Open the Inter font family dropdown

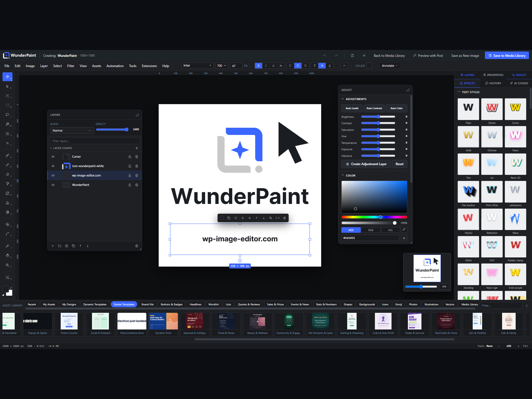pos(197,66)
